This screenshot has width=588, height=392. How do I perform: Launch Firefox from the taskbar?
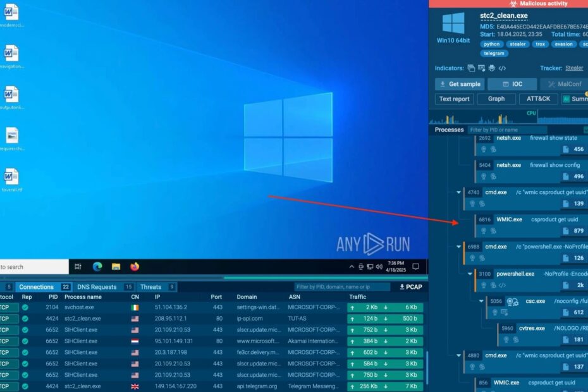(x=135, y=267)
